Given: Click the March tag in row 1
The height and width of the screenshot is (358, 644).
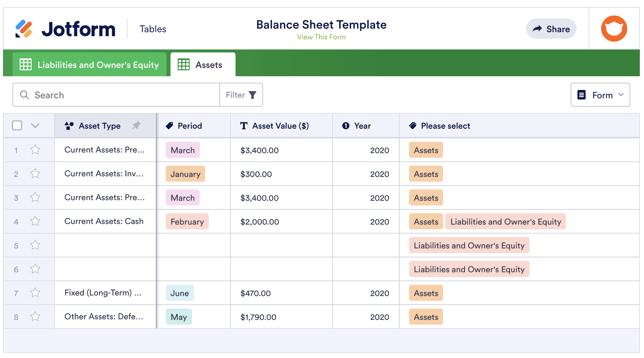Looking at the screenshot, I should click(182, 150).
